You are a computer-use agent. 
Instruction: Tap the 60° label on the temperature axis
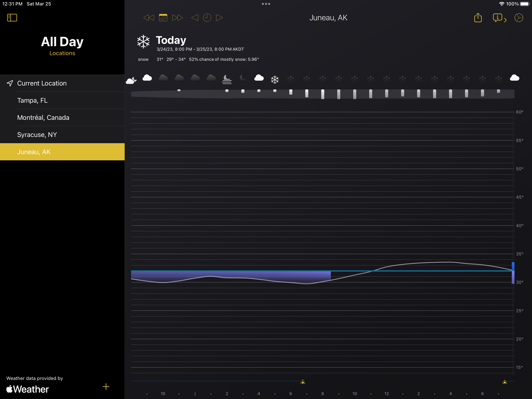coord(520,112)
